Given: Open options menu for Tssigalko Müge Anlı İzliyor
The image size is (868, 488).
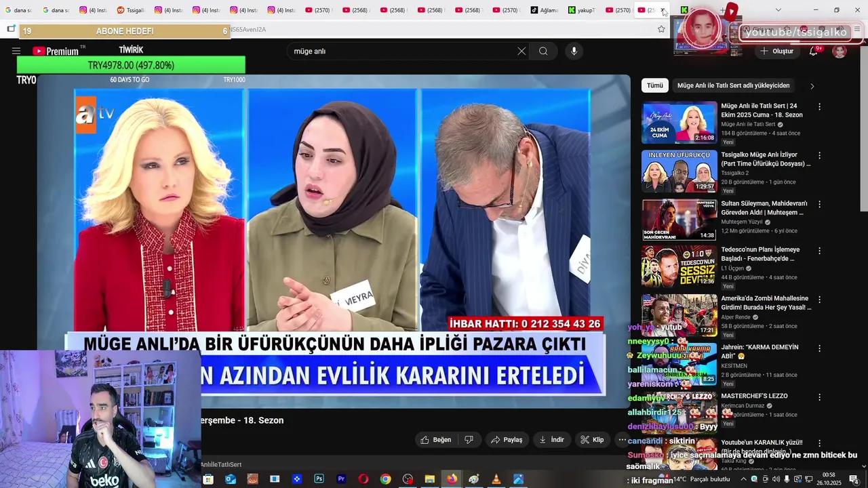Looking at the screenshot, I should tap(819, 155).
